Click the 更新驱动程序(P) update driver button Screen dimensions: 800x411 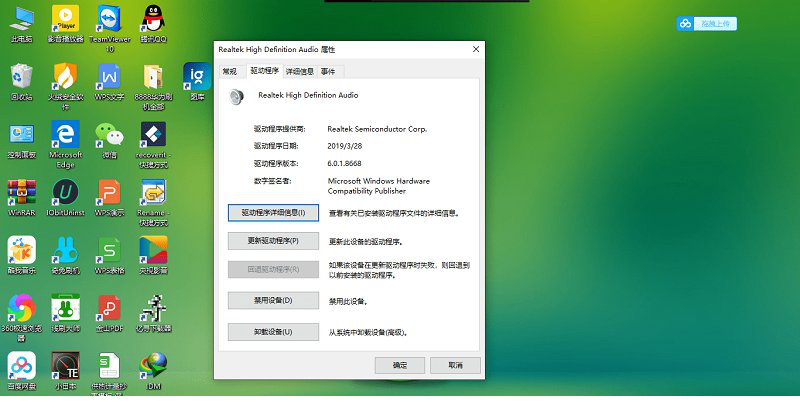point(273,241)
